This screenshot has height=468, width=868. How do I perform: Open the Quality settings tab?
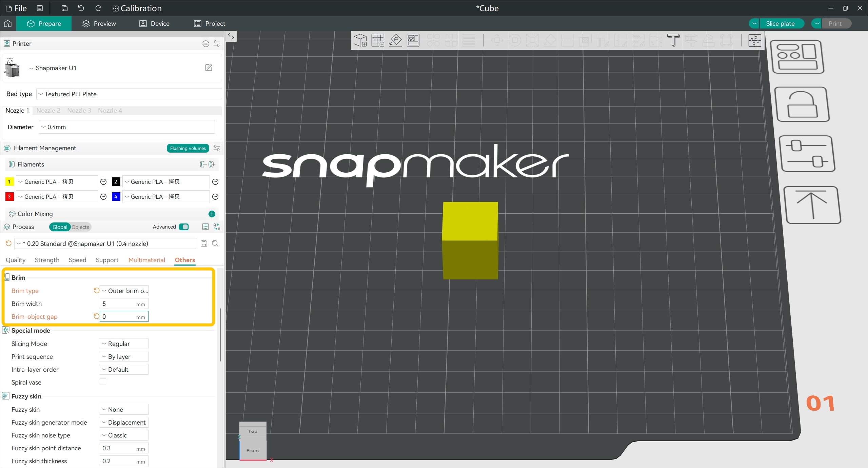[x=16, y=260]
